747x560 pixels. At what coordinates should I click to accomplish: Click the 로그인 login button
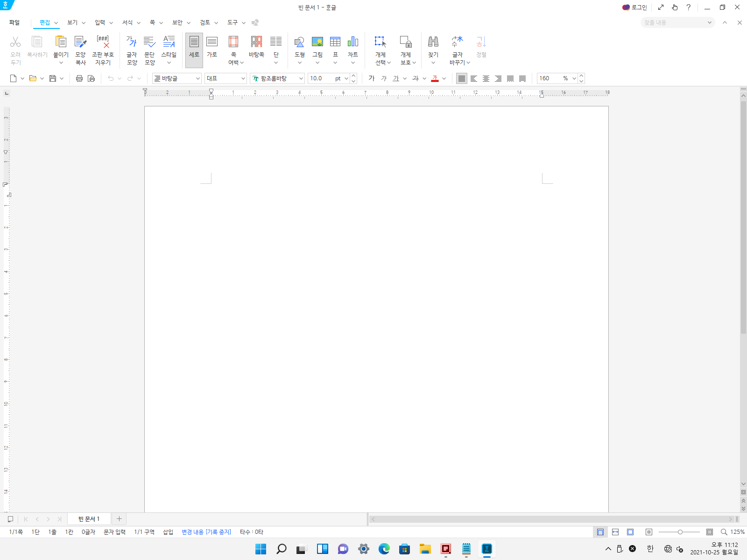pyautogui.click(x=635, y=7)
